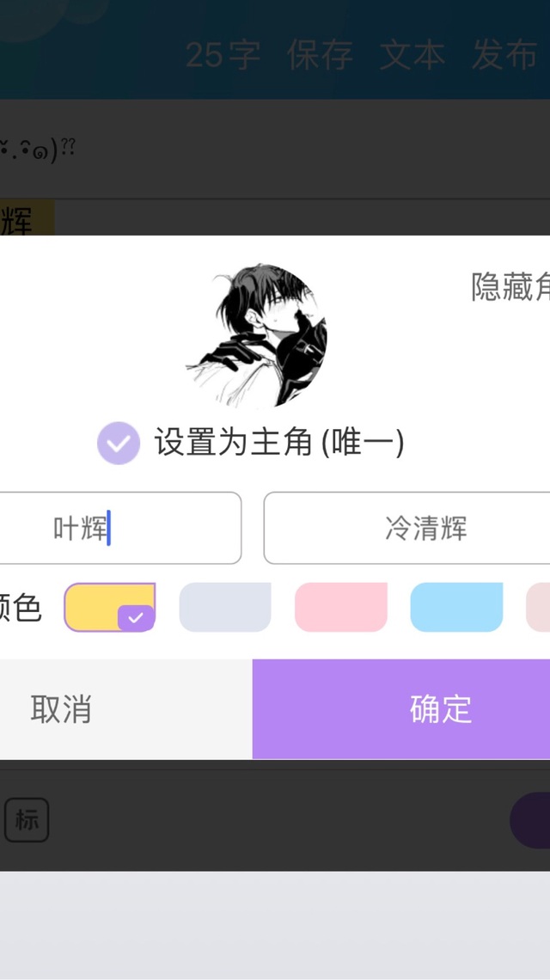Click the highlighted 辉 character tag
Image resolution: width=550 pixels, height=980 pixels.
27,218
